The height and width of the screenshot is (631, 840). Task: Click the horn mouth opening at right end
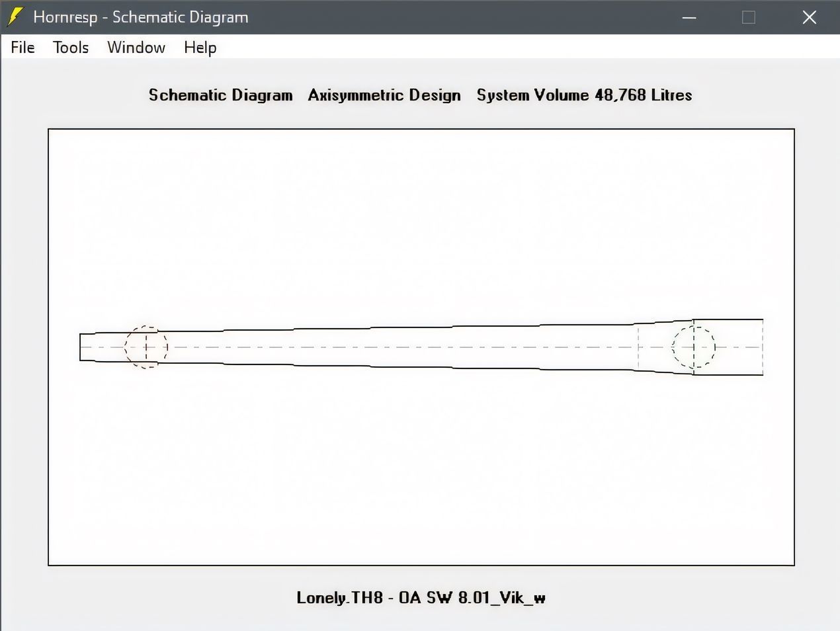tap(763, 347)
